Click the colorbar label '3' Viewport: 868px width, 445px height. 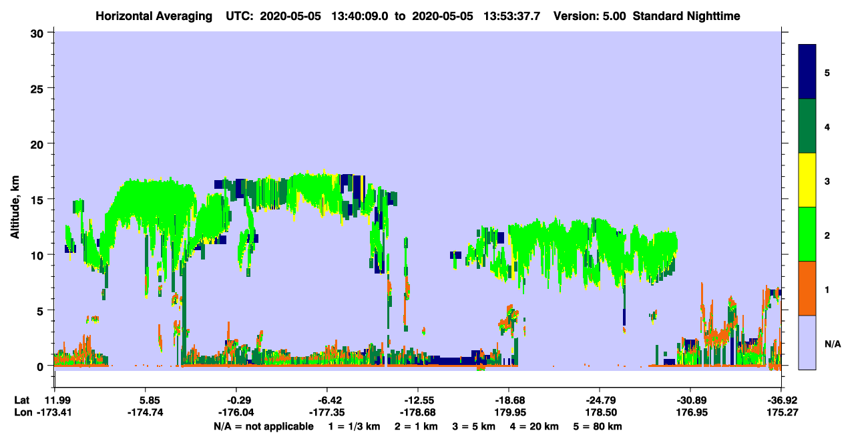pos(827,181)
